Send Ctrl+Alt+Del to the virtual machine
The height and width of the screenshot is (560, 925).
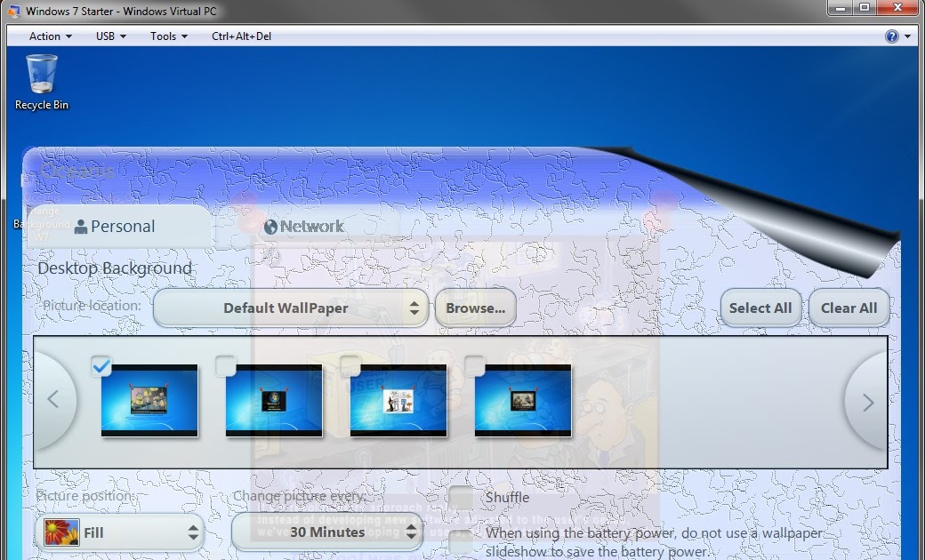(x=241, y=36)
